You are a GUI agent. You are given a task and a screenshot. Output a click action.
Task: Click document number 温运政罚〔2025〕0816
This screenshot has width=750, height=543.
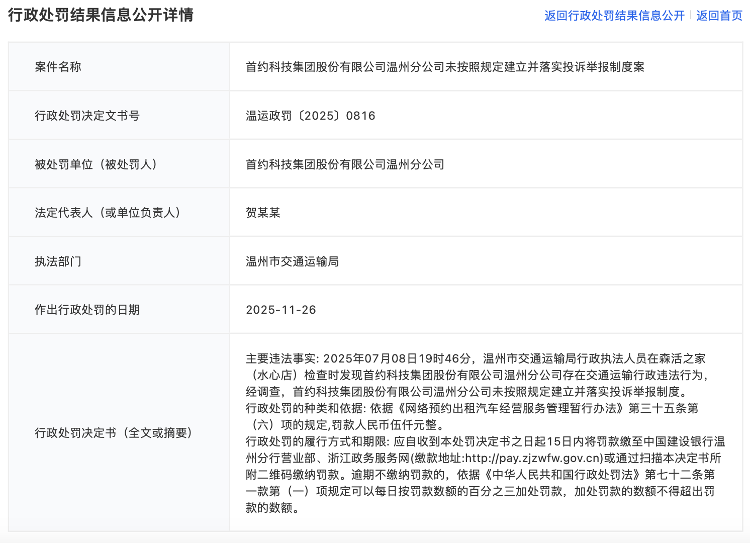(310, 116)
